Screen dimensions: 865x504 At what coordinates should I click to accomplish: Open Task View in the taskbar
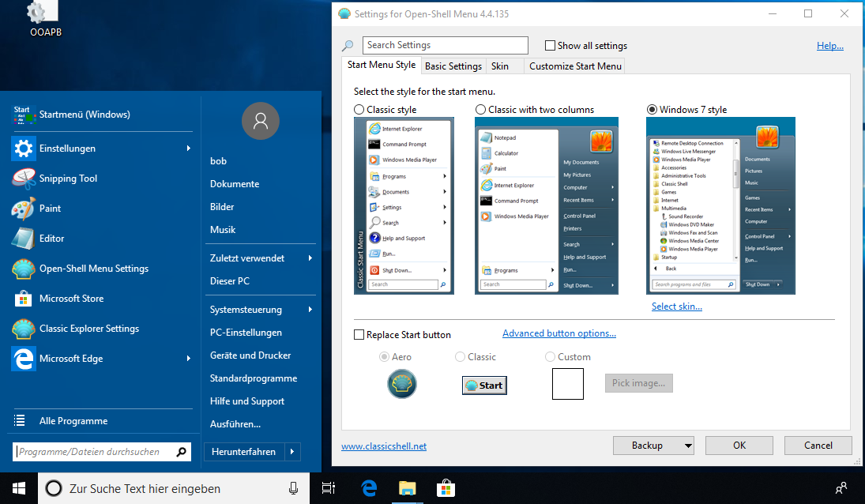[x=329, y=488]
